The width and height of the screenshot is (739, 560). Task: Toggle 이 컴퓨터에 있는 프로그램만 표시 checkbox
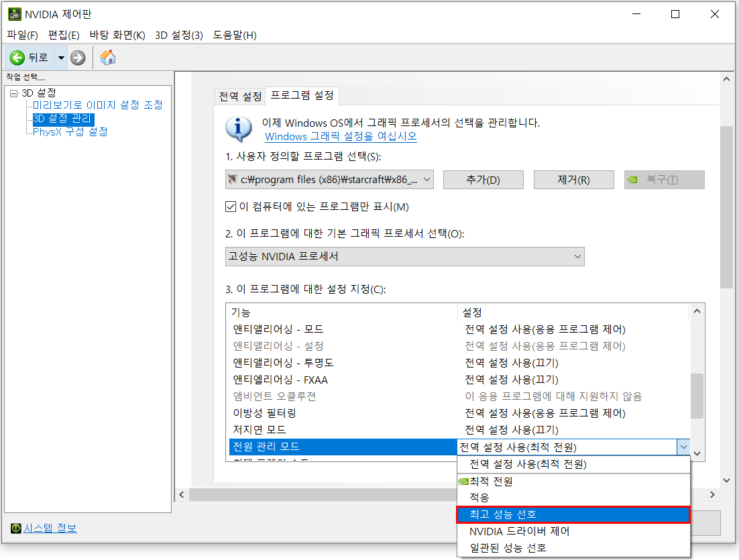click(x=231, y=207)
